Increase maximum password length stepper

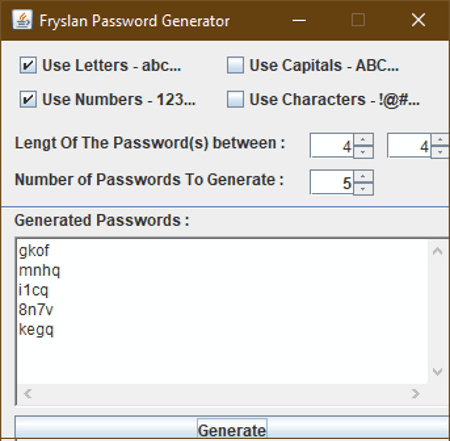tap(440, 139)
